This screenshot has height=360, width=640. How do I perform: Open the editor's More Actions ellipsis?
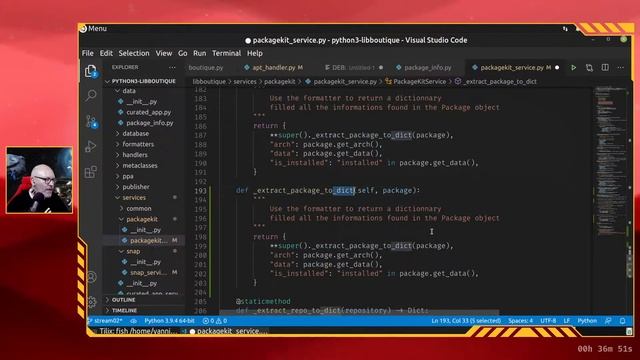click(620, 68)
